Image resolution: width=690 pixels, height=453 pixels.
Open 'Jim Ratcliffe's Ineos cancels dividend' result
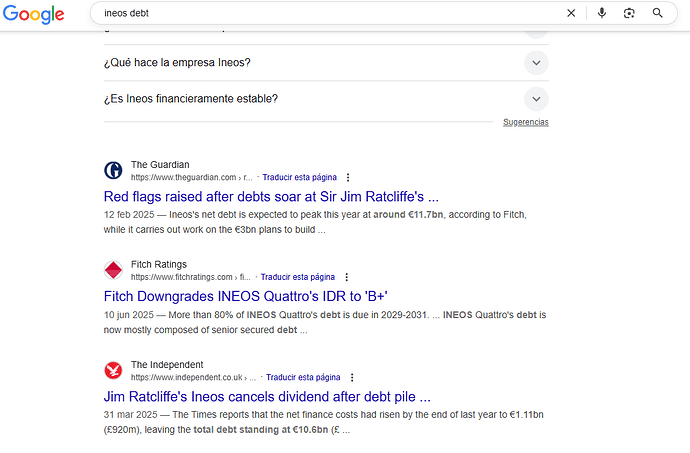click(267, 397)
